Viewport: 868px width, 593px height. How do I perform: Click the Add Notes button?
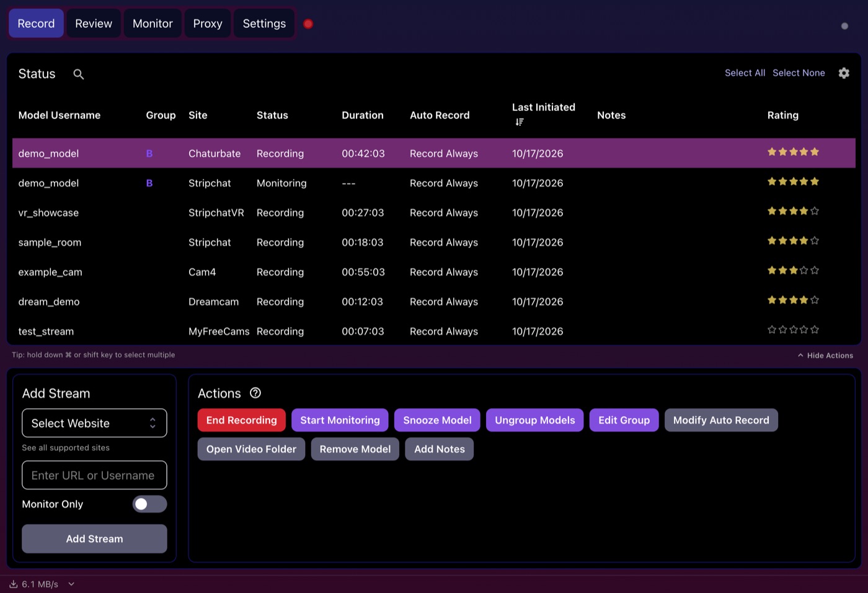[440, 449]
